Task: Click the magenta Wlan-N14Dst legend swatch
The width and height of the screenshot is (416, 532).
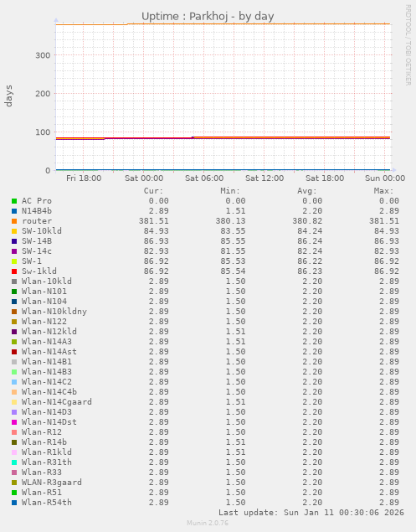Action: (x=14, y=422)
